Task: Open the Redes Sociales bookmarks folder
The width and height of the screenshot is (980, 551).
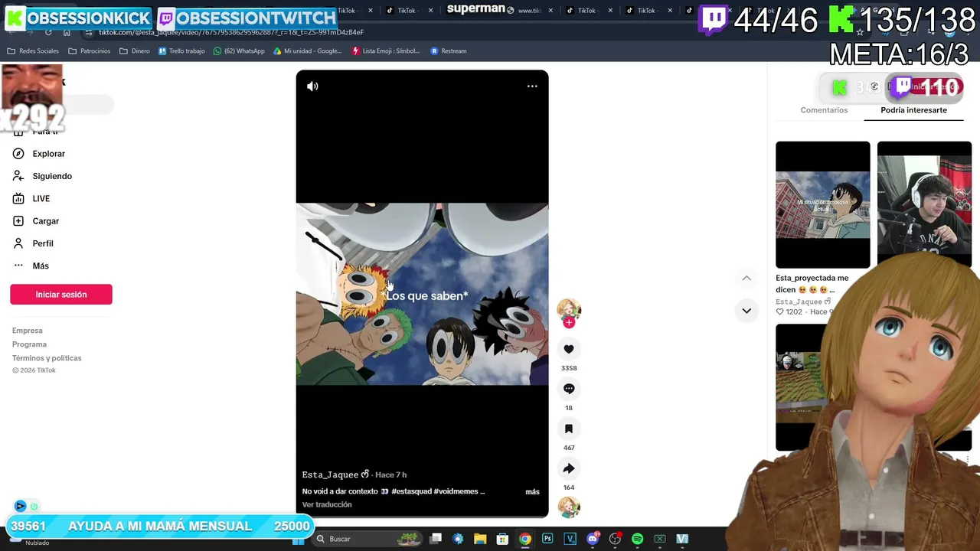Action: coord(33,51)
